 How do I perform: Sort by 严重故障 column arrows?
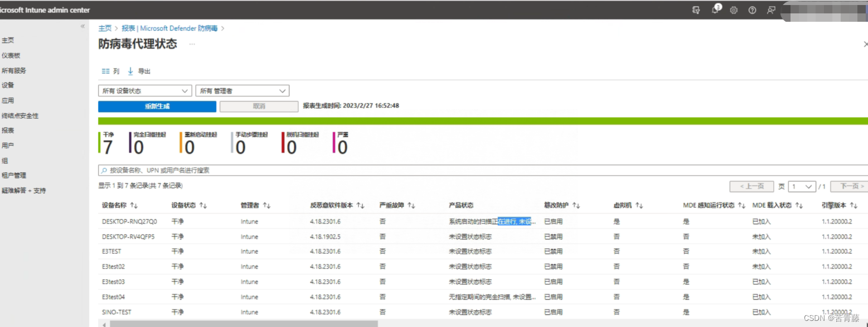411,206
